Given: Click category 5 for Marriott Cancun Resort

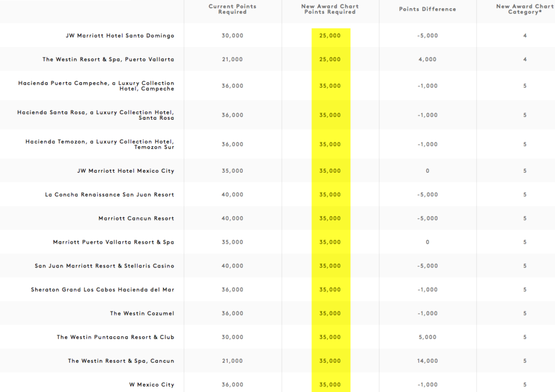Looking at the screenshot, I should click(x=525, y=218).
